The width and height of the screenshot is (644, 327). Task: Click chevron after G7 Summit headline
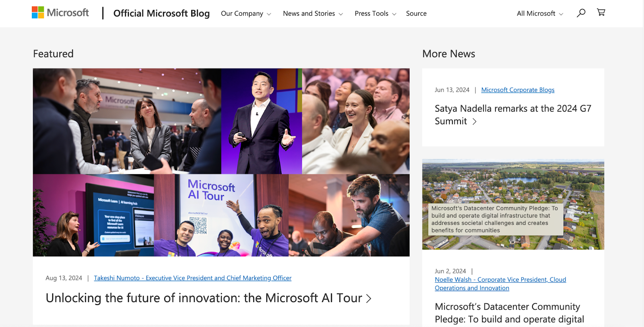(475, 121)
